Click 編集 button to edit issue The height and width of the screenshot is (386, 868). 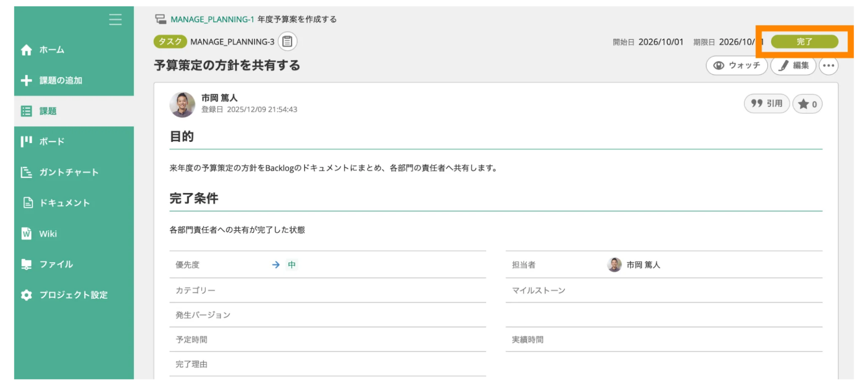793,65
